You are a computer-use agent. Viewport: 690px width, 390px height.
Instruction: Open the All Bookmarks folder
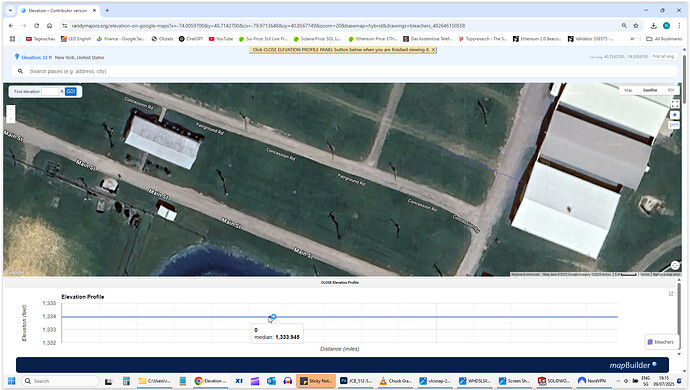(664, 39)
